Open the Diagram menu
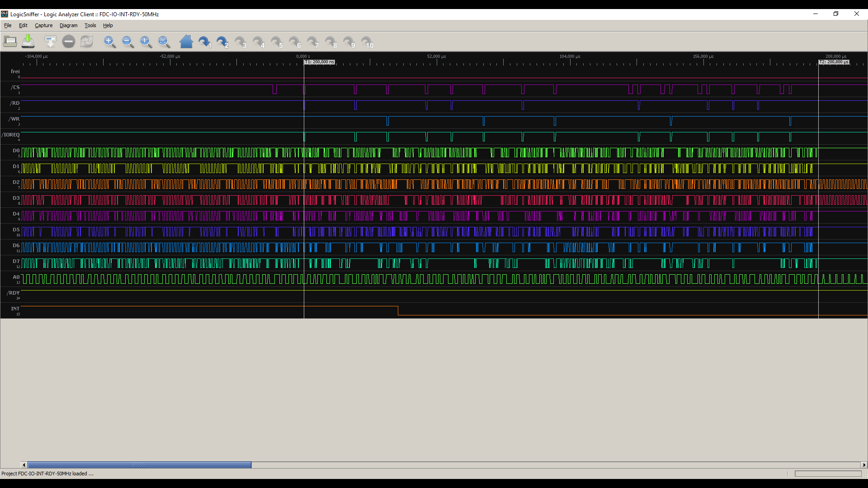The width and height of the screenshot is (868, 488). tap(68, 25)
